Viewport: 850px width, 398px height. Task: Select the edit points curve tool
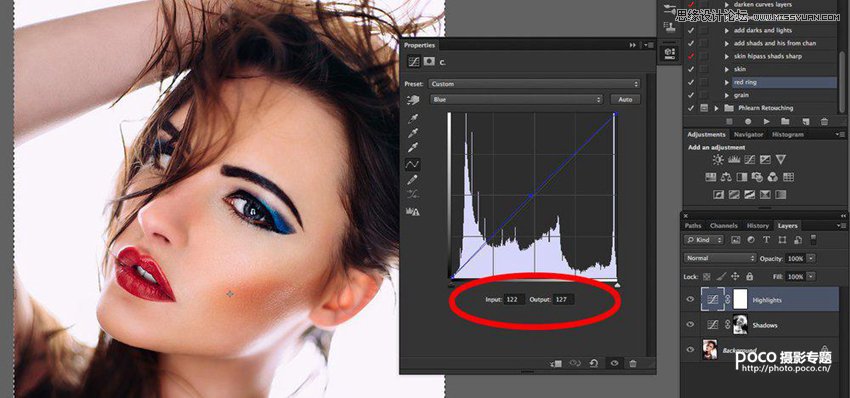click(413, 164)
